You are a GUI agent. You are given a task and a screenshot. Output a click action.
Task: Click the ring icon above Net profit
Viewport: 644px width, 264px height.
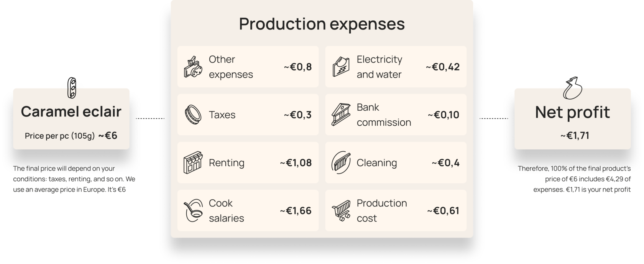tap(573, 88)
